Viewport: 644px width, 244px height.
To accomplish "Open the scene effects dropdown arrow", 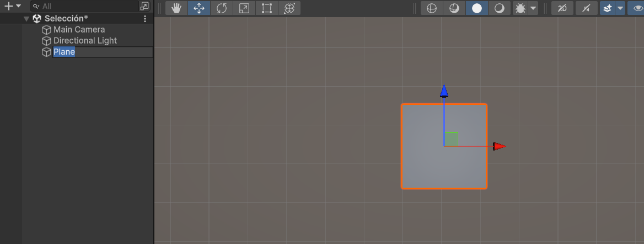I will tap(620, 8).
